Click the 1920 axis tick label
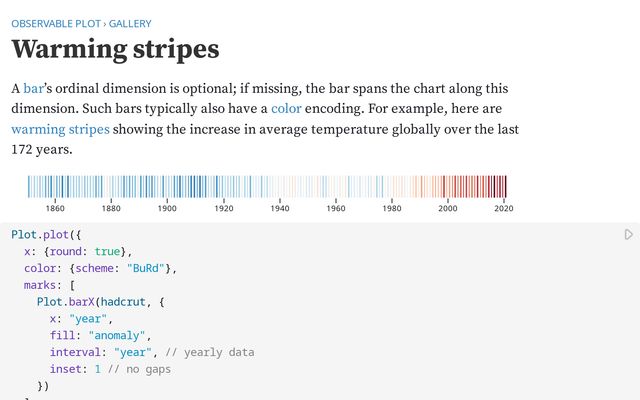This screenshot has width=640, height=400. click(224, 208)
